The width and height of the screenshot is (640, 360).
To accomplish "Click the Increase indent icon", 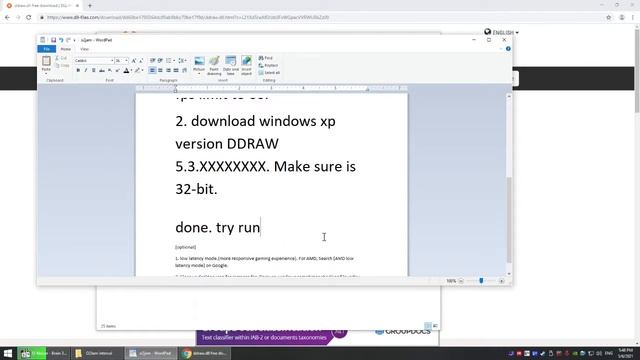I will pos(160,60).
